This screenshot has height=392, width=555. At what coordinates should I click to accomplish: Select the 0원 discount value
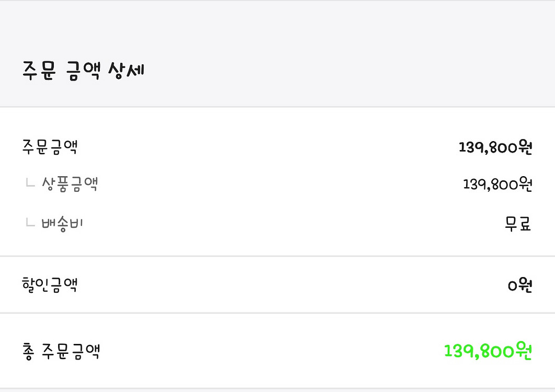519,285
